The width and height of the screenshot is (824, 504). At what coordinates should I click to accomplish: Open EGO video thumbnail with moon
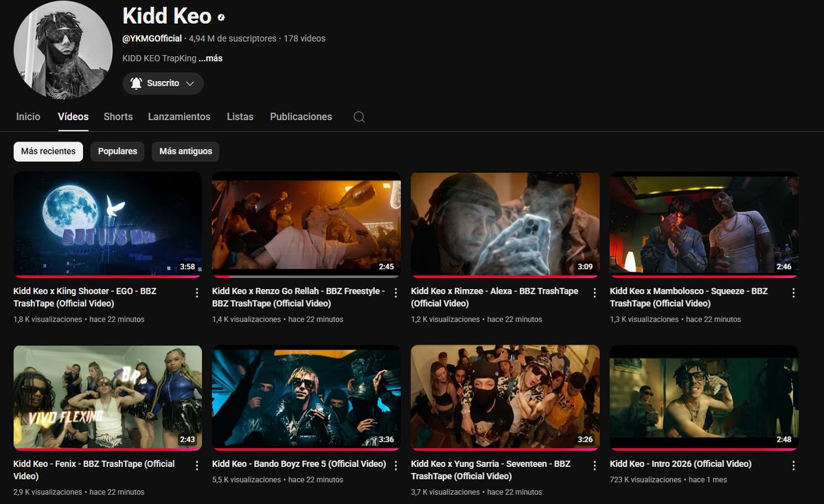point(108,224)
